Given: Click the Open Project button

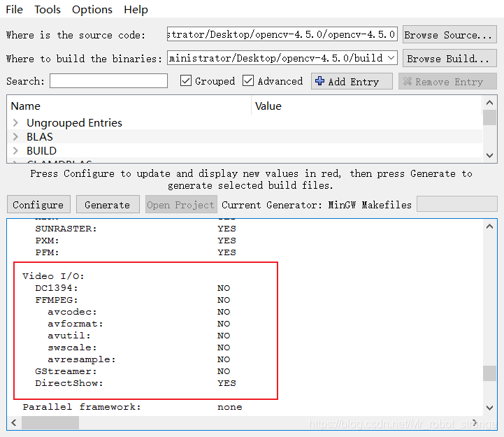Looking at the screenshot, I should (181, 204).
